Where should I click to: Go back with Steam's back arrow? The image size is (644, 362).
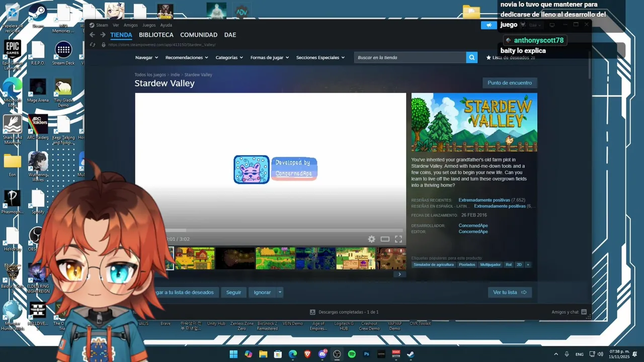(92, 35)
